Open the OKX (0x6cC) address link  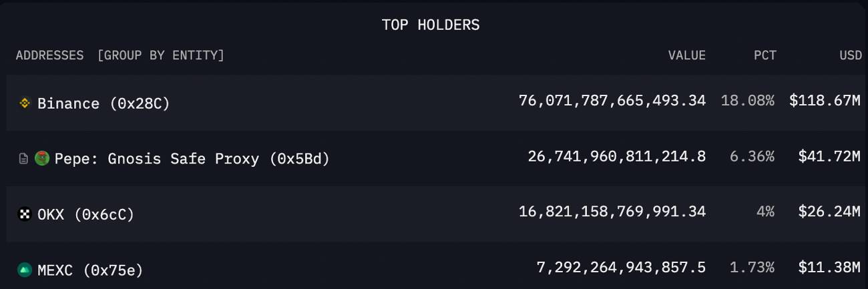[85, 215]
